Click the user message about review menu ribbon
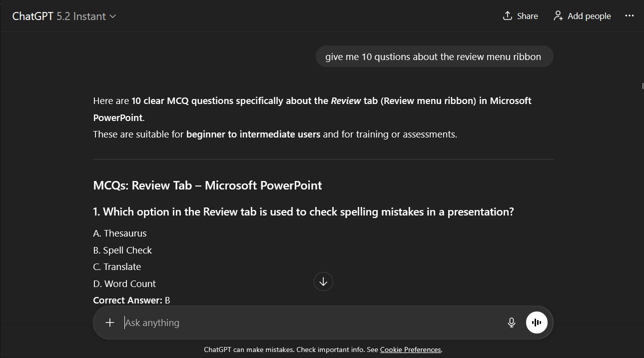Viewport: 644px width, 358px height. pyautogui.click(x=434, y=56)
